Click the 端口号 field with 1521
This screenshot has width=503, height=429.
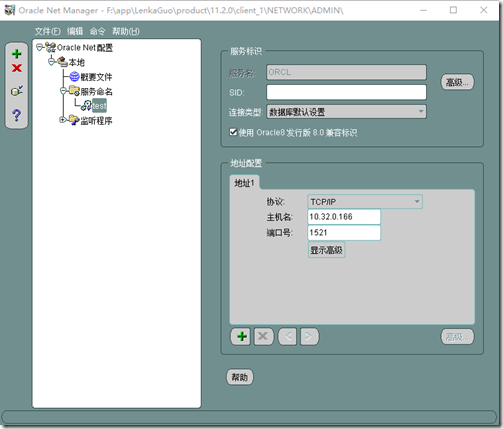[344, 233]
